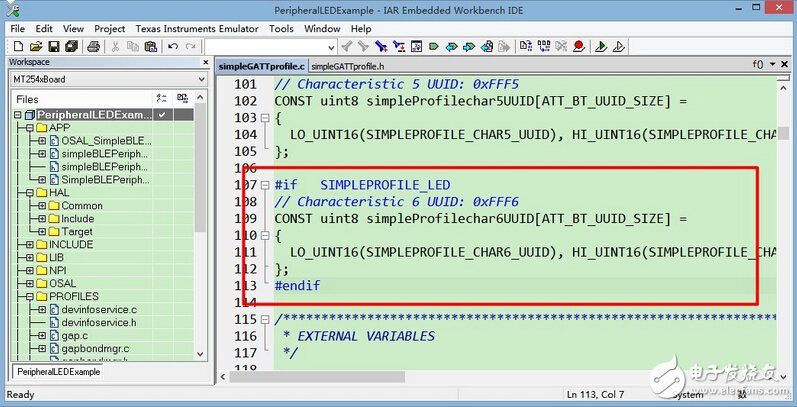Click the Workspace scrollbar down arrow
This screenshot has width=797, height=407.
(x=200, y=354)
